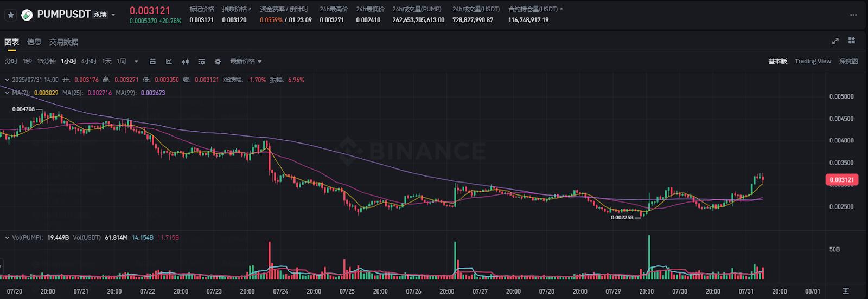The width and height of the screenshot is (868, 299).
Task: Expand more time intervals dropdown arrow
Action: point(136,61)
